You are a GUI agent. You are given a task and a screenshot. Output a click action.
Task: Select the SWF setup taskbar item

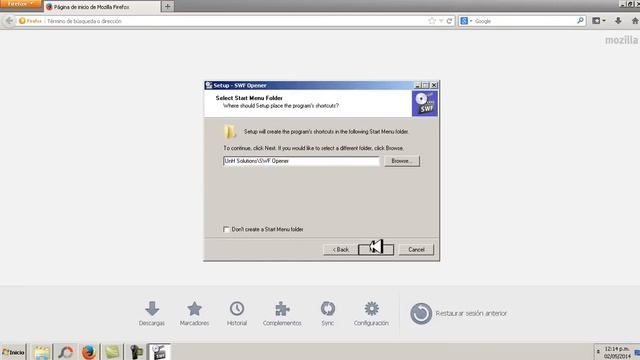click(x=159, y=352)
